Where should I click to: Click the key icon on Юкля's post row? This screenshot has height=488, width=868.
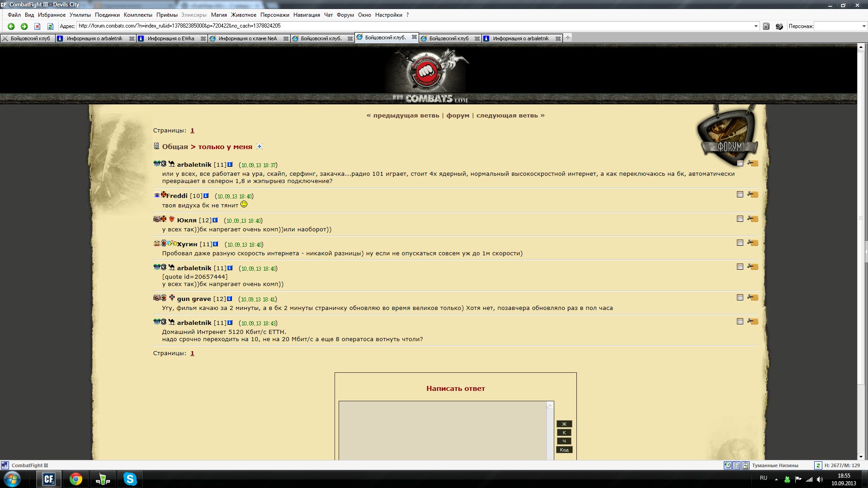click(x=753, y=219)
